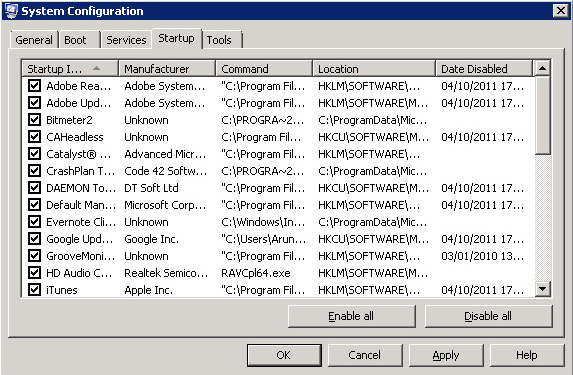Uncheck the Adobe Upd... startup item
573x375 pixels.
click(34, 103)
